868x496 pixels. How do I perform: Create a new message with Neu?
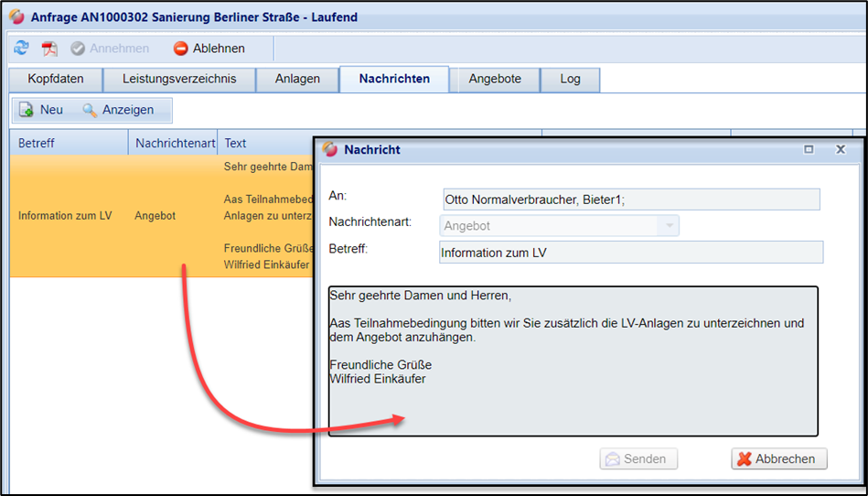(x=42, y=110)
